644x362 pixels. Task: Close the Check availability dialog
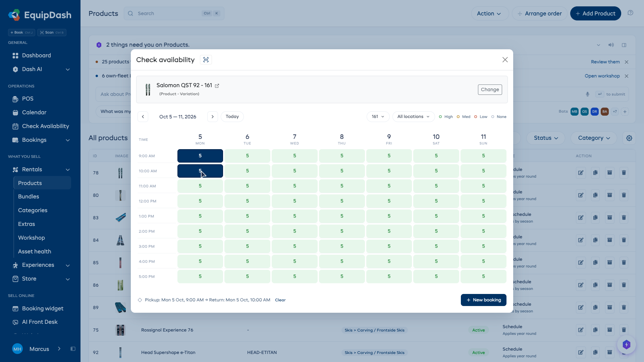tap(505, 60)
